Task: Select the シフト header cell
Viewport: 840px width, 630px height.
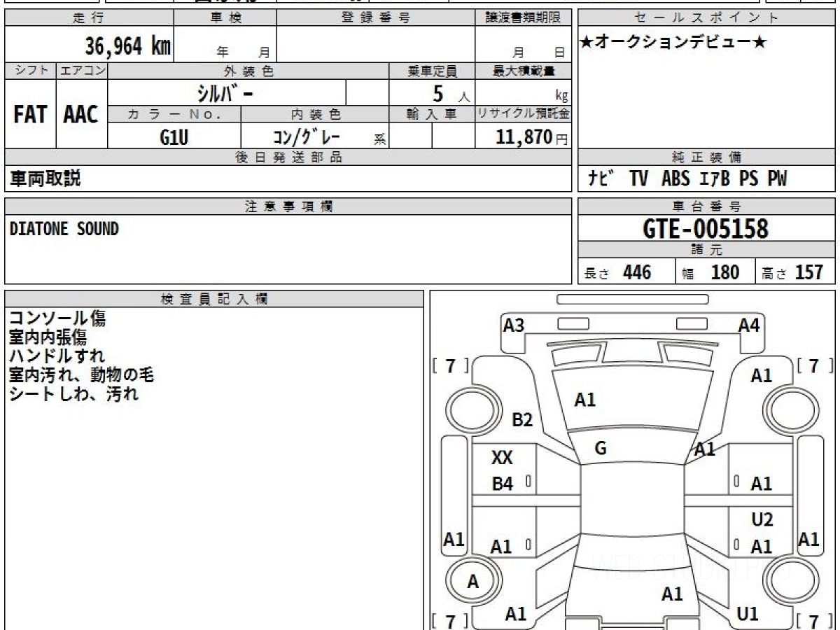Action: (30, 71)
